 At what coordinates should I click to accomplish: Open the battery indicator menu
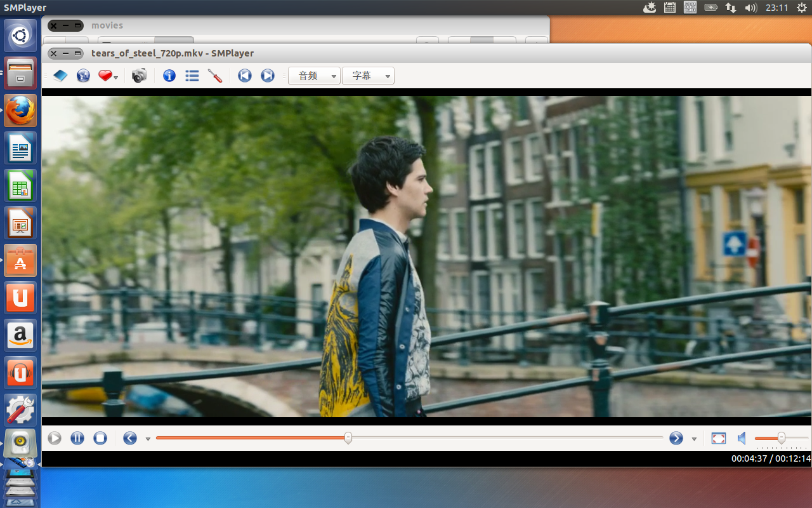click(711, 8)
